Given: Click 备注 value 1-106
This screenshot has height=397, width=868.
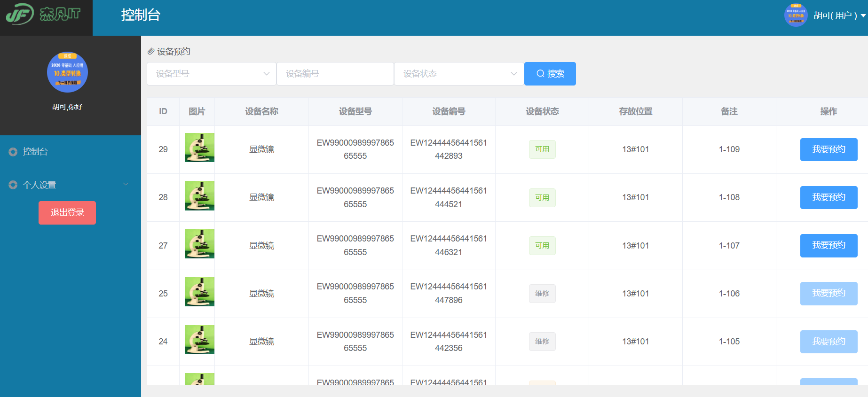Looking at the screenshot, I should [729, 294].
